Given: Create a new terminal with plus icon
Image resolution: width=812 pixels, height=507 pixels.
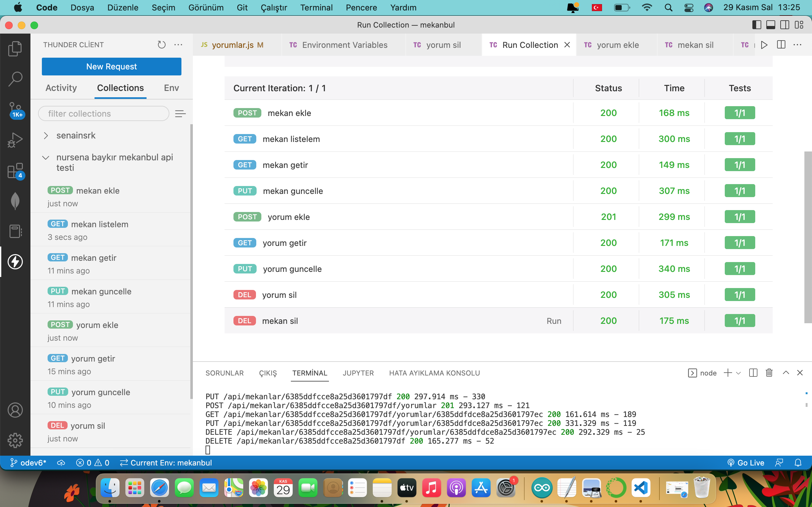Looking at the screenshot, I should [727, 373].
